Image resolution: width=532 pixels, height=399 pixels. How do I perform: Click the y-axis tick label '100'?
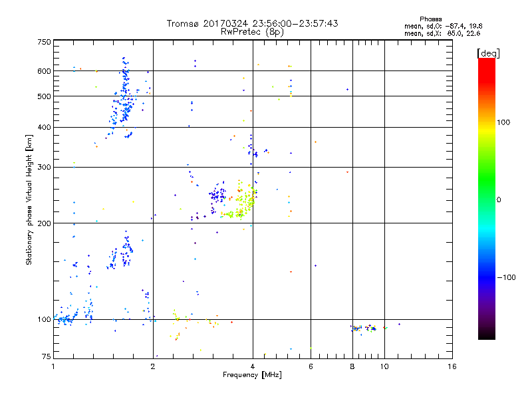tap(45, 319)
